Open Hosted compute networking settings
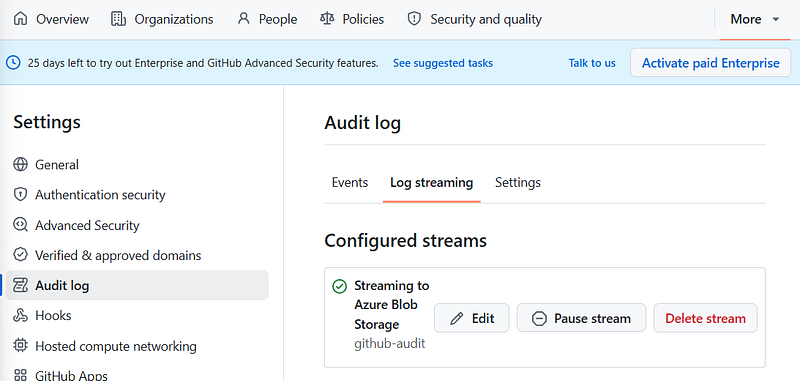This screenshot has height=381, width=800. pyautogui.click(x=137, y=346)
